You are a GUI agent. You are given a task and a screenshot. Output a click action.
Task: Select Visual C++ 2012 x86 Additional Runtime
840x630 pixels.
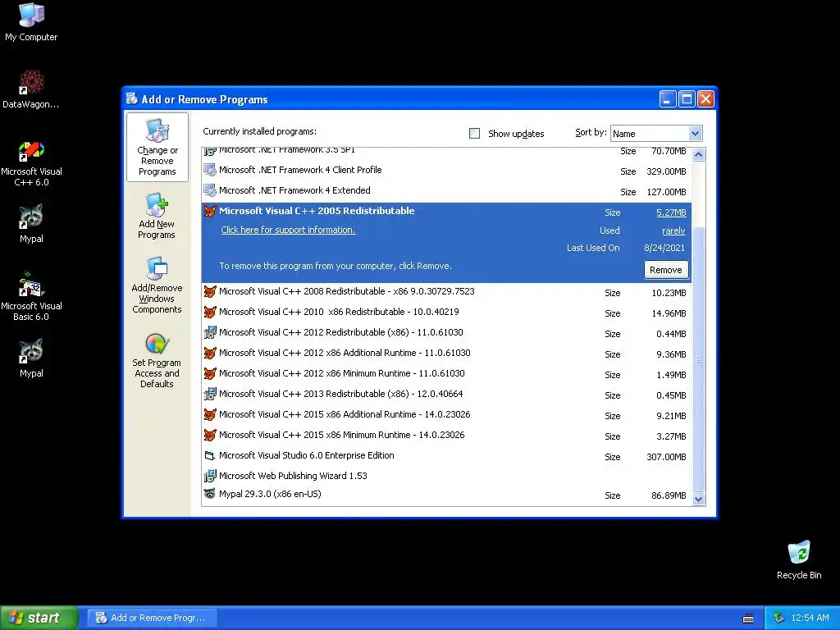(x=446, y=353)
